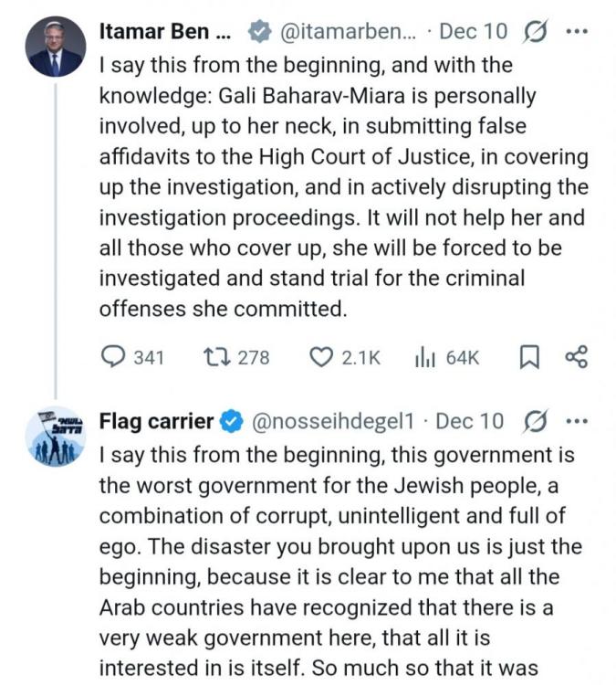616x685 pixels.
Task: Click the Dec 10 timestamp on Flag carrier's reply
Action: click(x=469, y=421)
